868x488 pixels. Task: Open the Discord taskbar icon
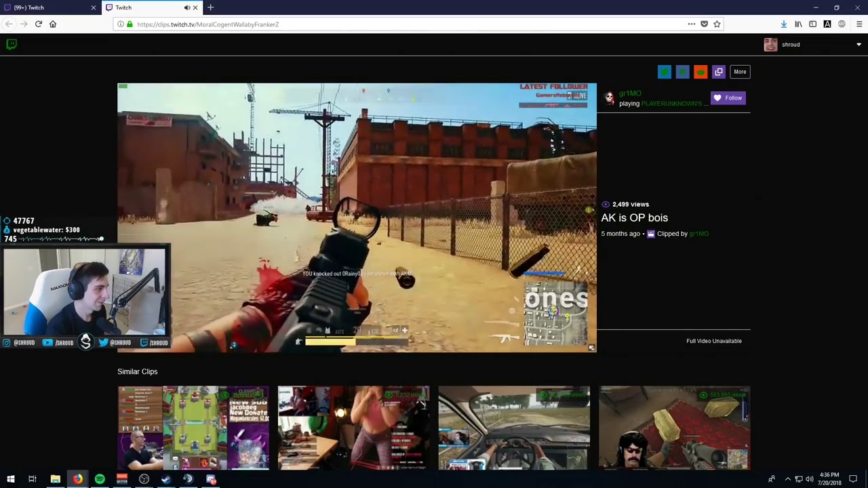(x=211, y=479)
